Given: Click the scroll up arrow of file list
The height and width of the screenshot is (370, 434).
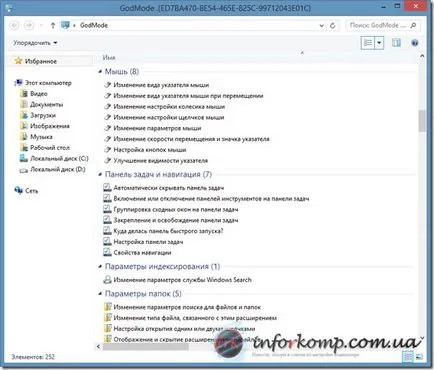Looking at the screenshot, I should point(422,56).
